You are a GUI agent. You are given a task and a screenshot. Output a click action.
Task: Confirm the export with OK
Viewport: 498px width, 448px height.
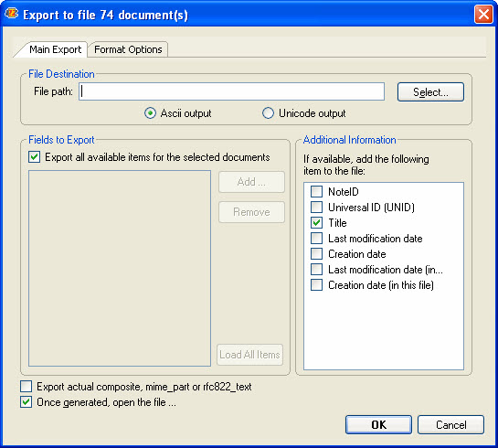(378, 425)
